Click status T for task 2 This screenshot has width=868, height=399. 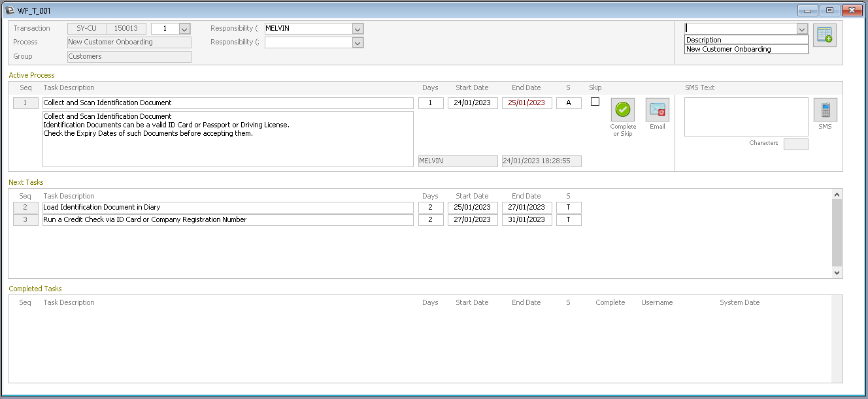[569, 208]
